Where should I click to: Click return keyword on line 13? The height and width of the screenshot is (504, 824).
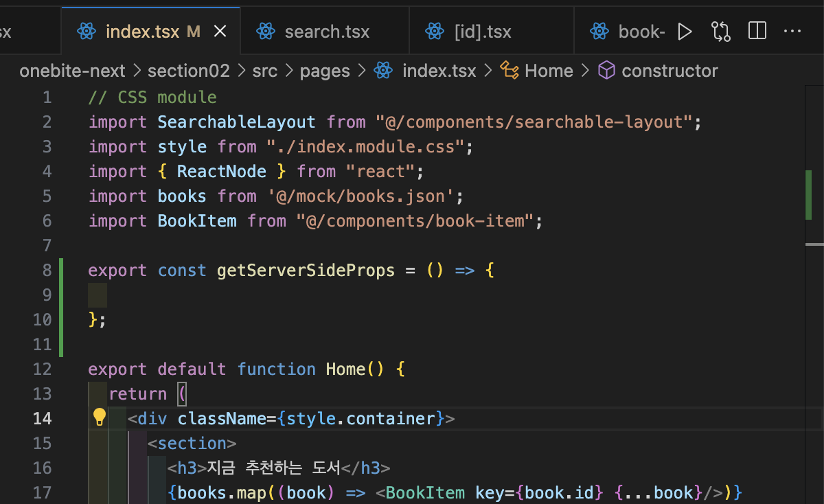137,394
